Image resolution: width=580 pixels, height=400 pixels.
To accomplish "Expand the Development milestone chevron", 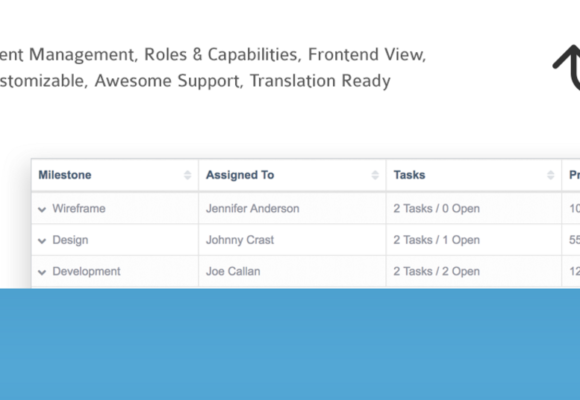I will point(42,272).
